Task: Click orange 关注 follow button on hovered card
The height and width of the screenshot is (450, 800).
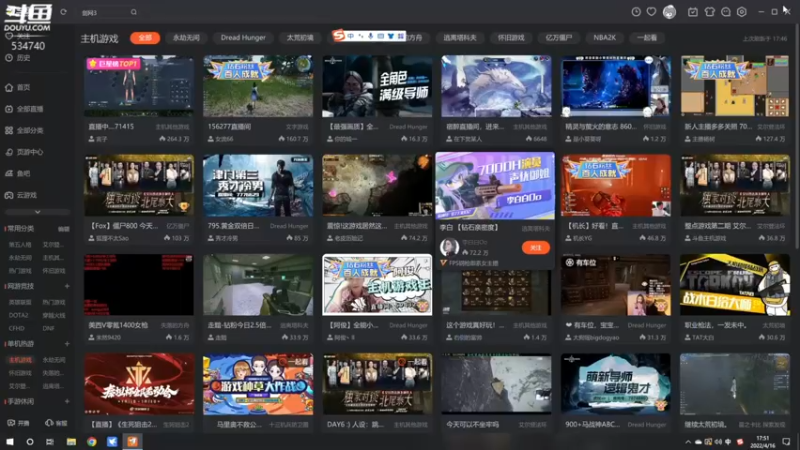Action: (536, 247)
